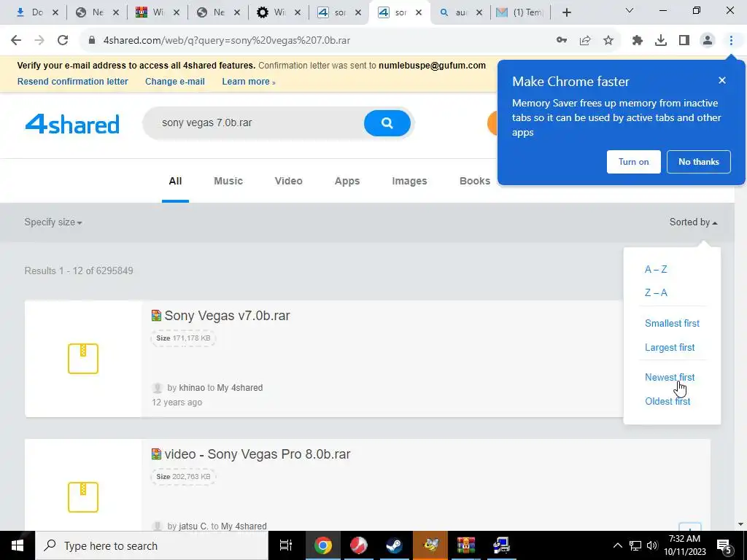Open WinRAR from the taskbar

pos(465,545)
